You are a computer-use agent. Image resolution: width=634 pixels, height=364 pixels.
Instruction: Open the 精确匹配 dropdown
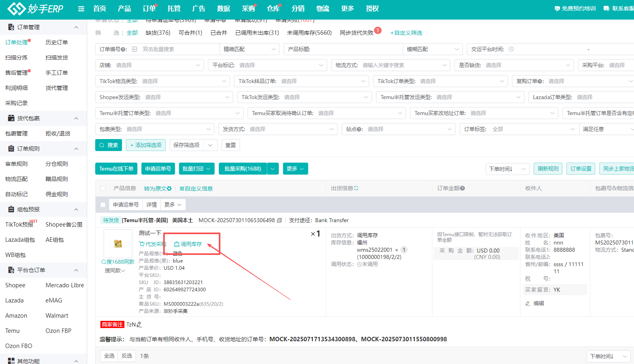pyautogui.click(x=249, y=49)
